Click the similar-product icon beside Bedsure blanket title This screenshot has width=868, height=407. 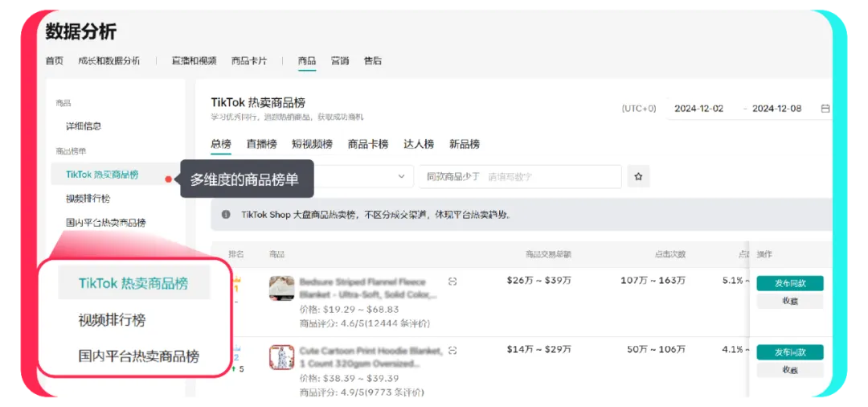point(452,282)
